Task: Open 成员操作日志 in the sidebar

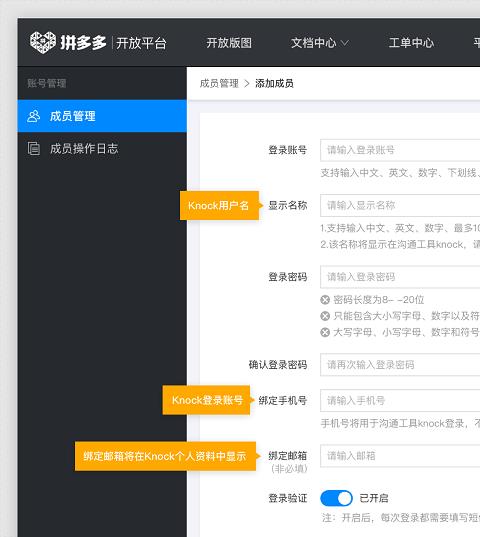Action: (102, 148)
